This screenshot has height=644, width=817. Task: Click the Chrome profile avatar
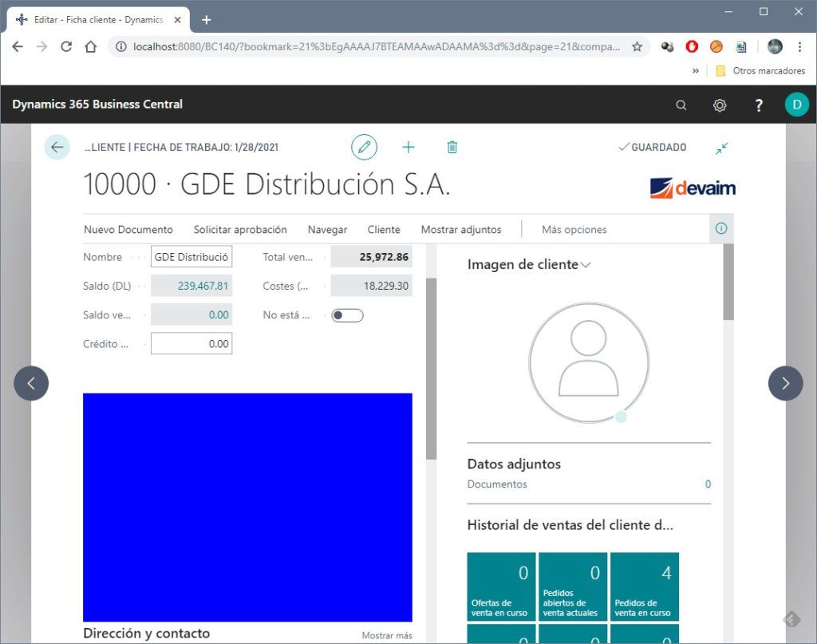775,47
